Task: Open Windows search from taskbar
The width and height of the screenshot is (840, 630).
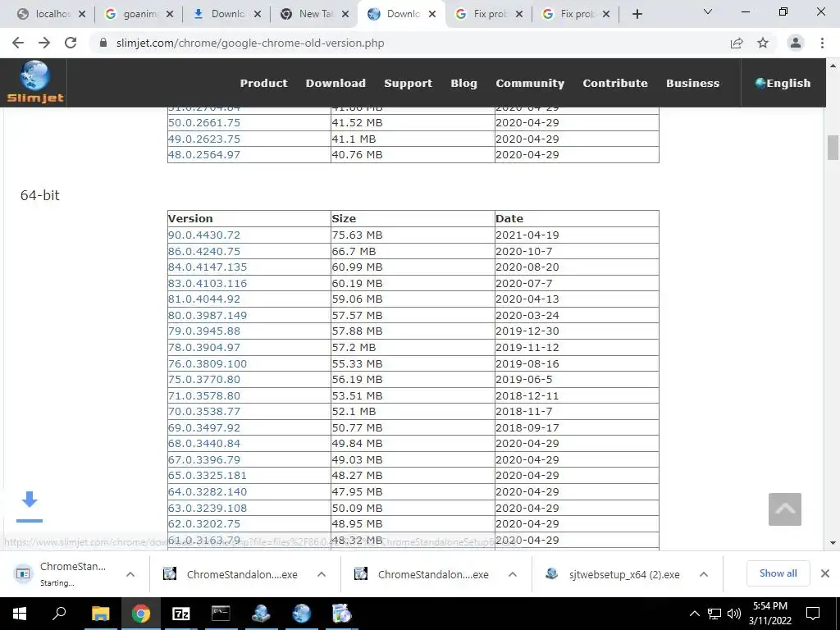Action: point(59,614)
